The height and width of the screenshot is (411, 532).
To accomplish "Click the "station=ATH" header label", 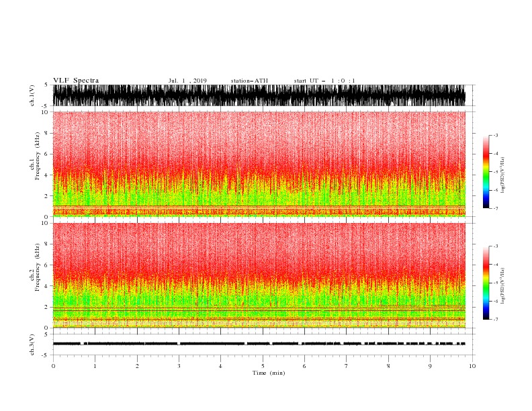I will [x=249, y=81].
